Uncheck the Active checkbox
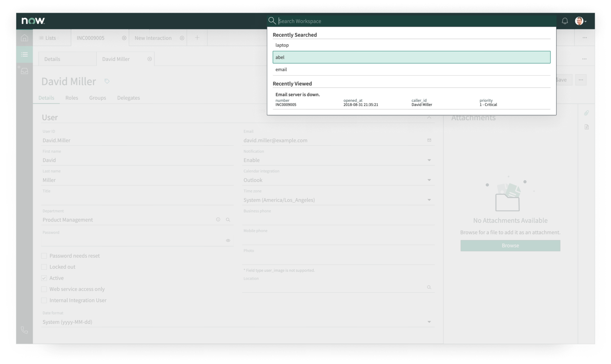 pyautogui.click(x=44, y=278)
